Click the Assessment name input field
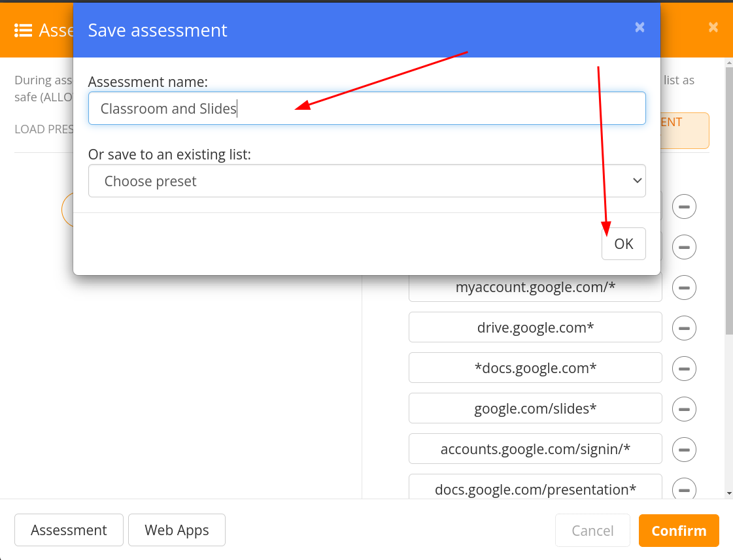 (x=367, y=108)
